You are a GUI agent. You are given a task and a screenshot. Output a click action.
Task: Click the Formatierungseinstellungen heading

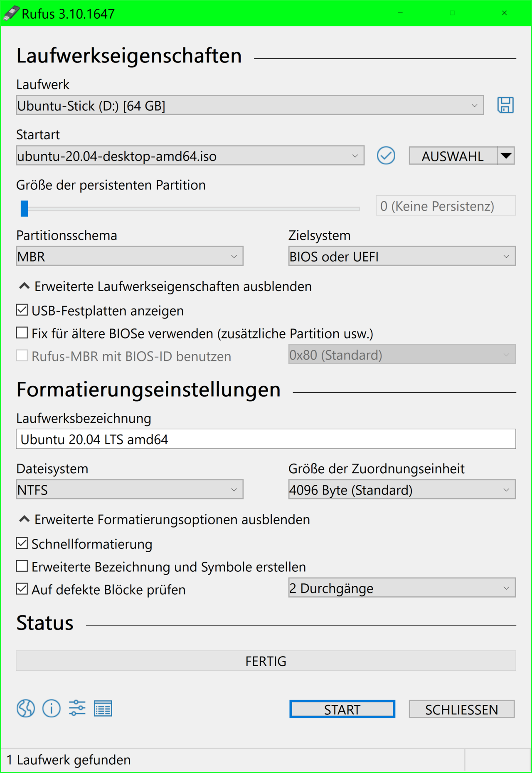coord(148,390)
